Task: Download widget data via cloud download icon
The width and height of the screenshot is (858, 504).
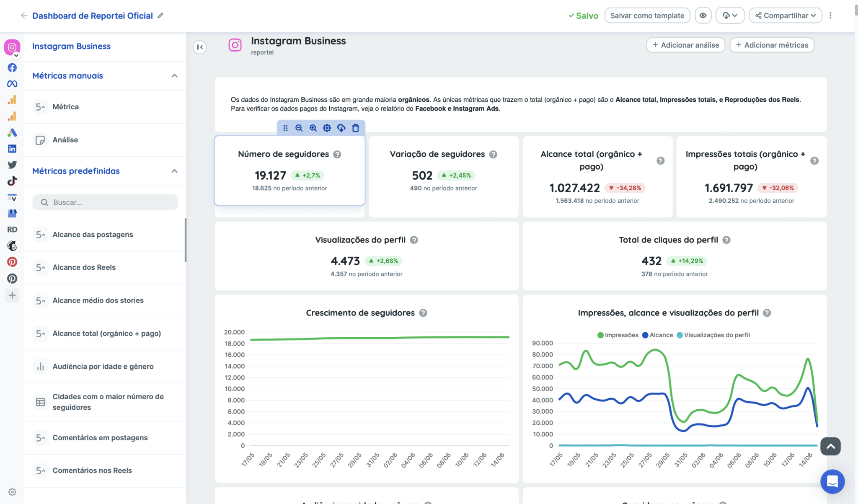Action: coord(341,128)
